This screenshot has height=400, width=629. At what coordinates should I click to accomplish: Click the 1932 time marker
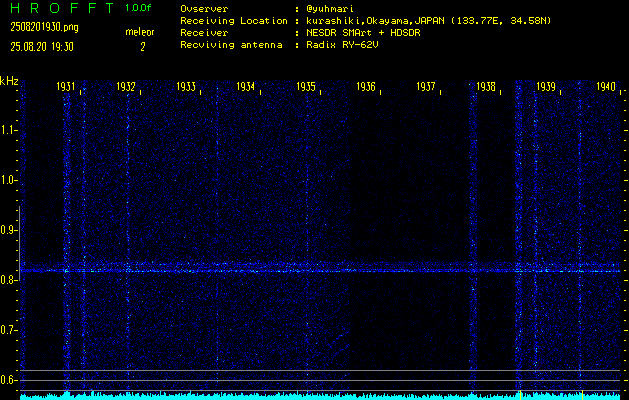[126, 87]
